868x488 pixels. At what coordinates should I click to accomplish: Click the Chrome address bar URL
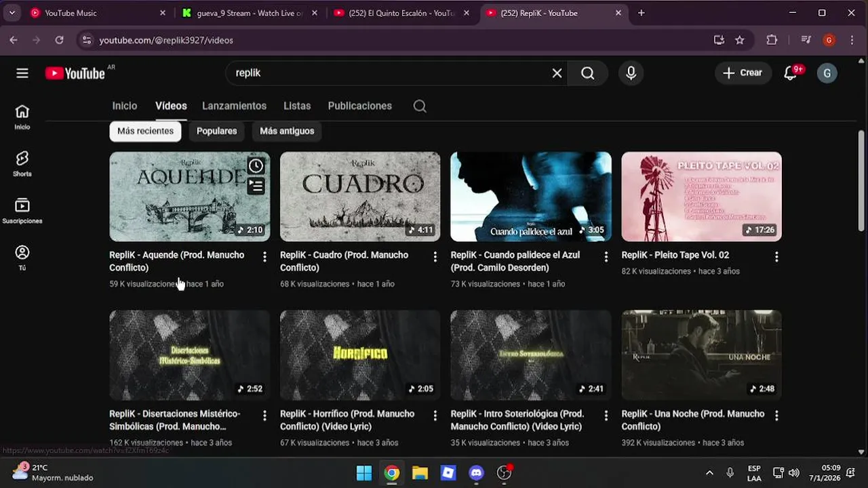[x=166, y=40]
